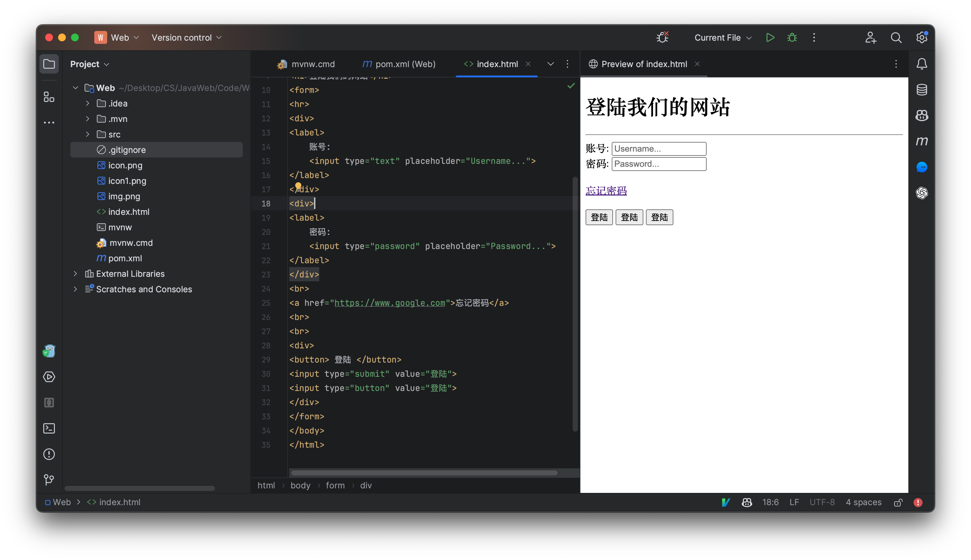The width and height of the screenshot is (971, 560).
Task: Open the Git version control tool window
Action: [49, 480]
